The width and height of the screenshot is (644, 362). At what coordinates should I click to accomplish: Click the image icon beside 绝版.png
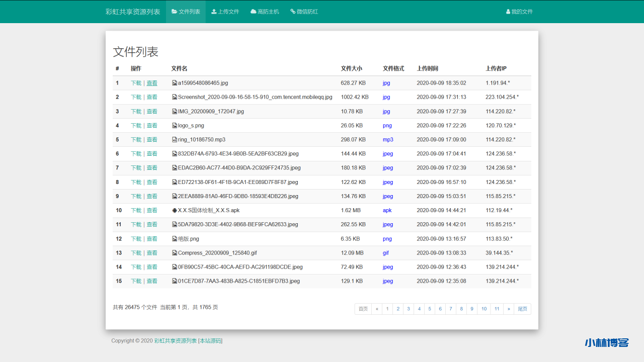[175, 239]
